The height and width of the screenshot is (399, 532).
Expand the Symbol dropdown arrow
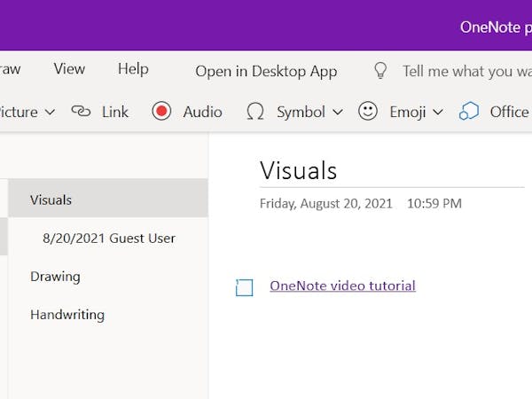point(338,112)
